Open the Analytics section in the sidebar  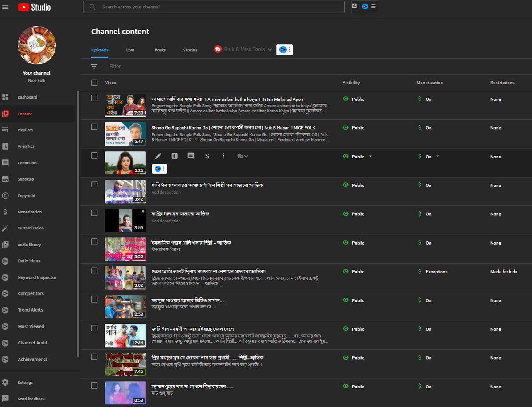(26, 146)
